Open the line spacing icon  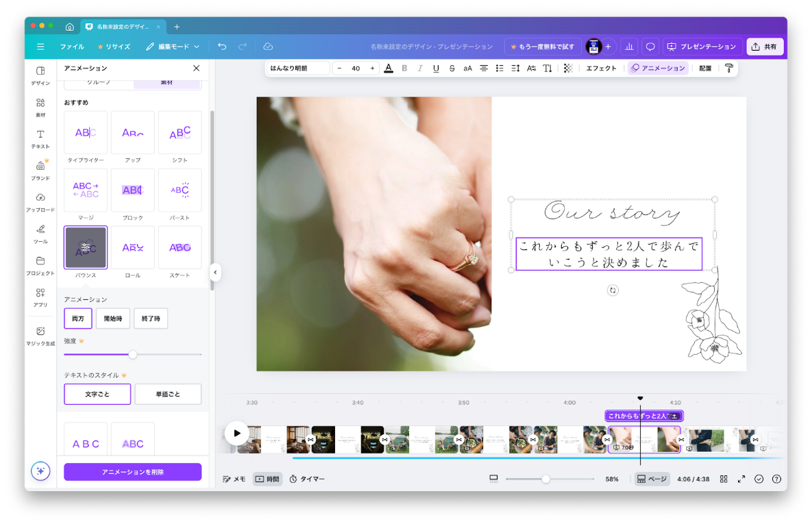516,68
